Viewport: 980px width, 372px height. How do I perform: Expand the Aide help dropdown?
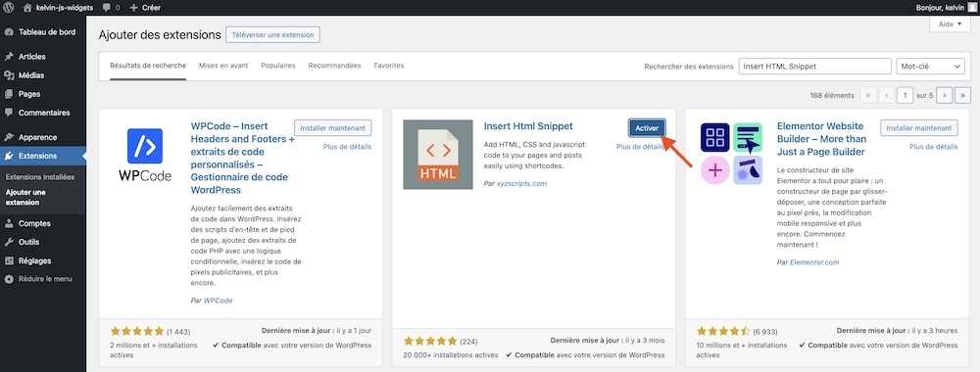click(950, 24)
